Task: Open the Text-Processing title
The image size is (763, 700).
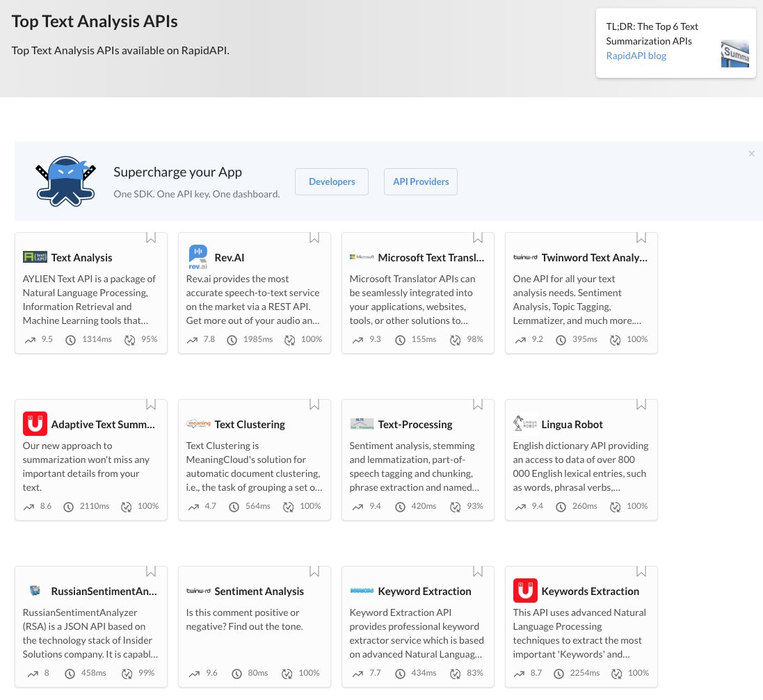Action: (x=415, y=424)
